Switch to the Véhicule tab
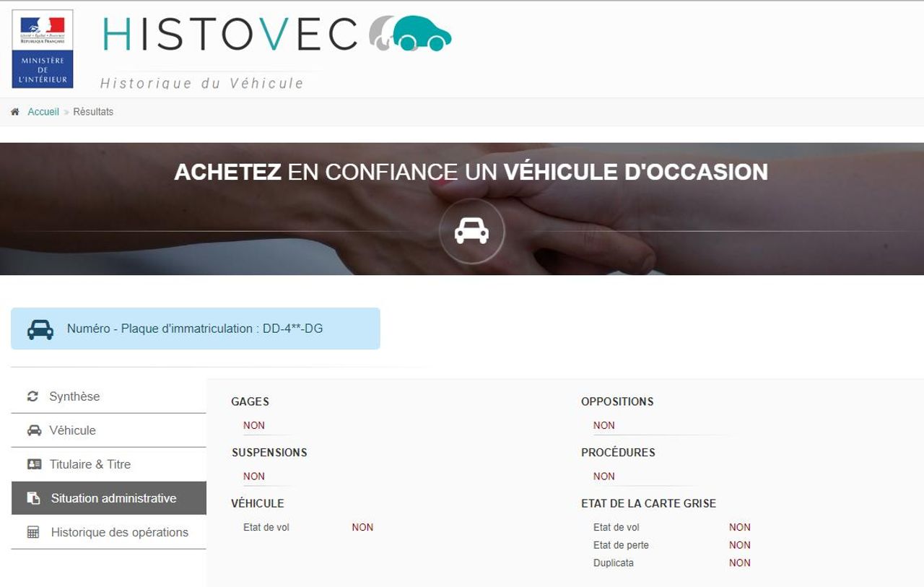The image size is (924, 587). [72, 430]
